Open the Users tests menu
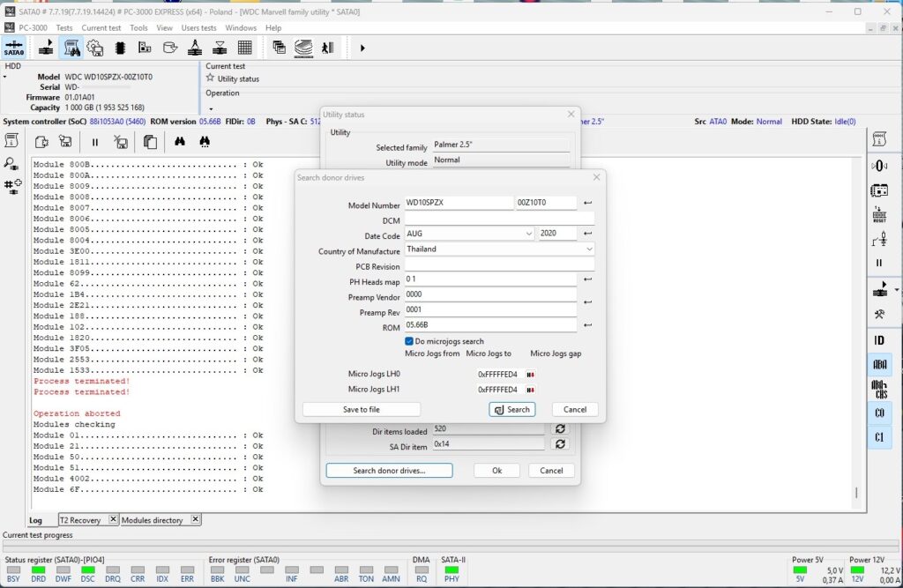 [198, 27]
